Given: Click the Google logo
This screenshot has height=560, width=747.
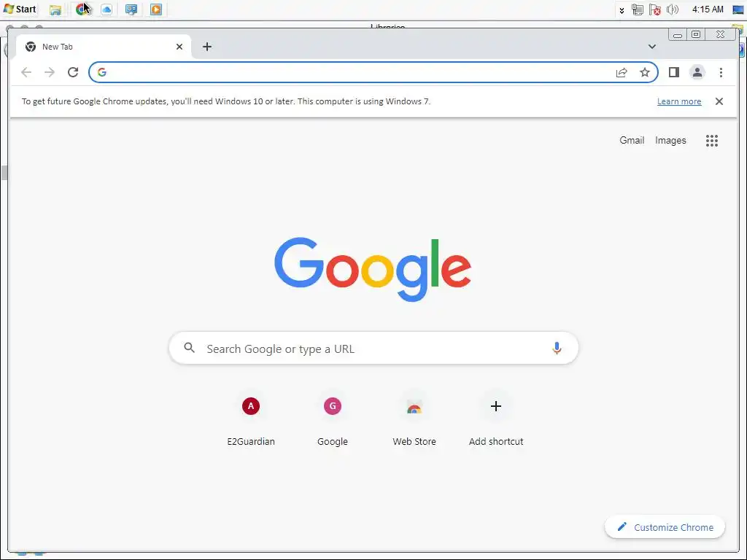Looking at the screenshot, I should tap(373, 269).
